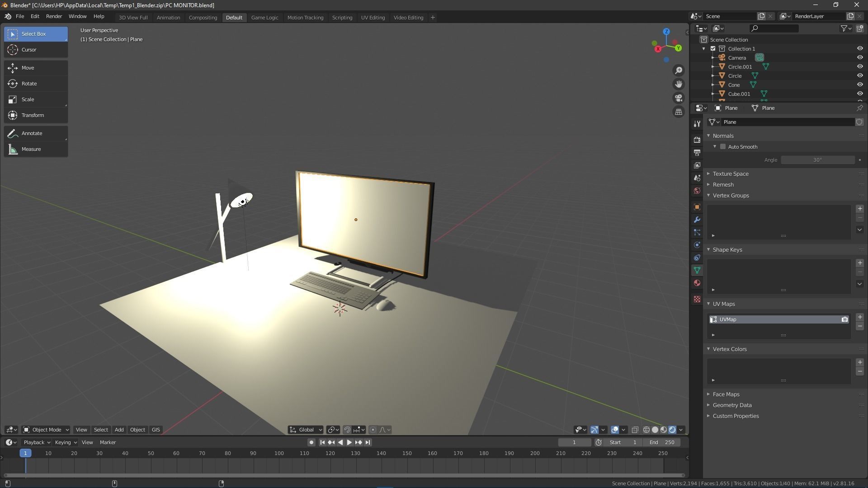
Task: Select the Measure tool
Action: [36, 149]
